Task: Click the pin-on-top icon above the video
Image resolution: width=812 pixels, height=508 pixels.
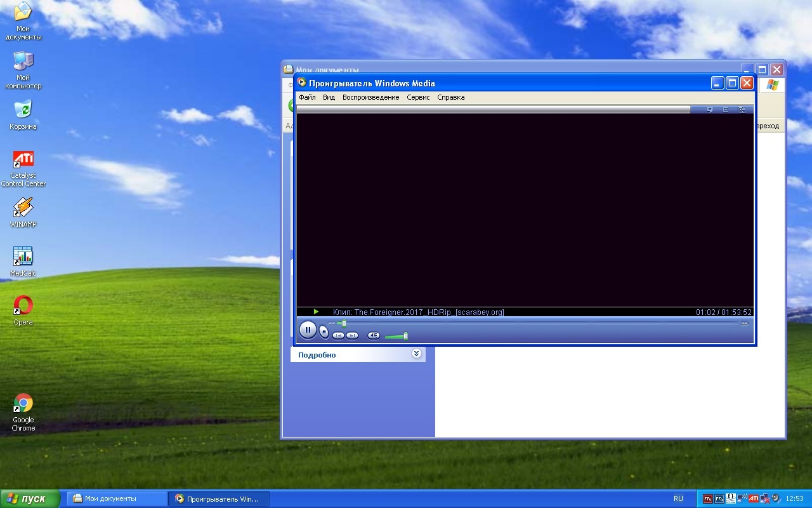Action: [710, 110]
